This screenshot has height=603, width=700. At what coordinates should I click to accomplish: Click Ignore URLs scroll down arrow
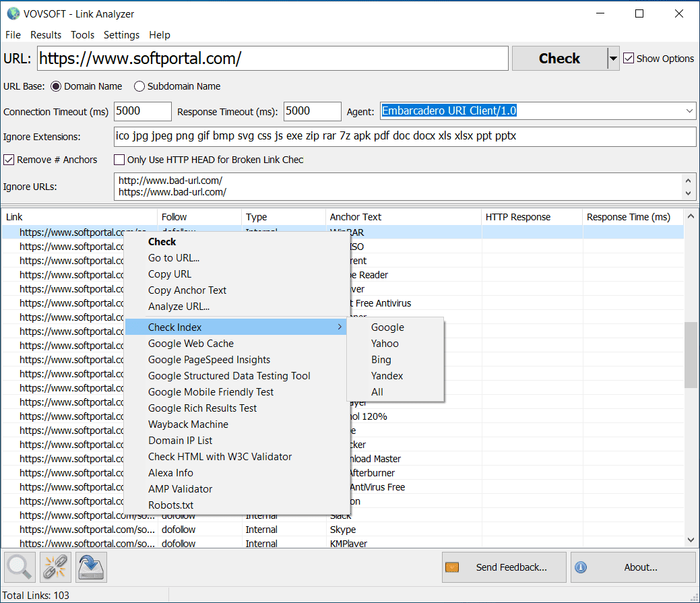pyautogui.click(x=689, y=193)
